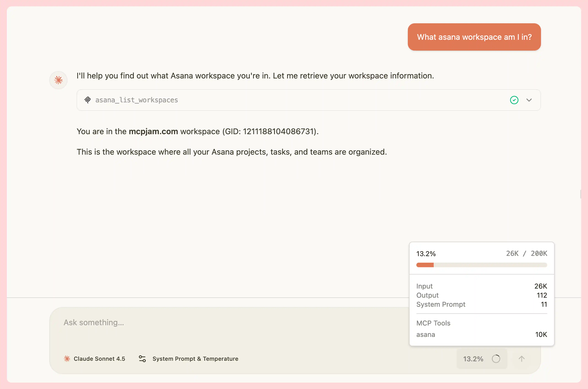Click the System Prompt token row

(481, 304)
